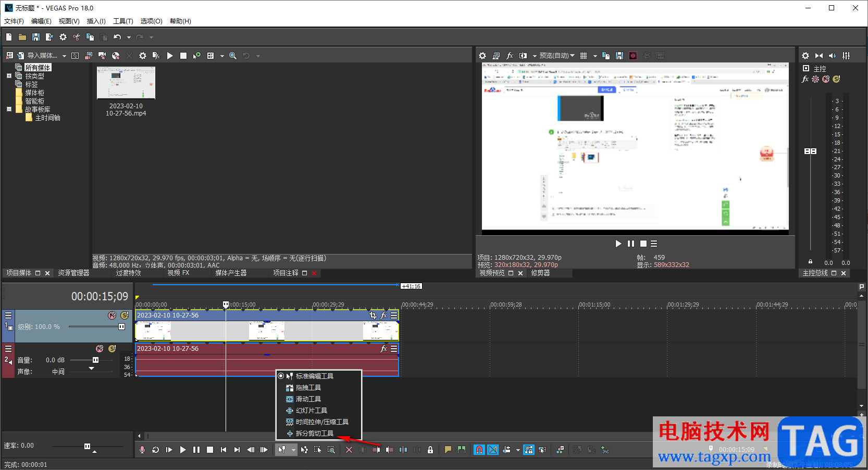Open the edit tool selector dropdown arrow
This screenshot has width=868, height=470.
(x=293, y=450)
